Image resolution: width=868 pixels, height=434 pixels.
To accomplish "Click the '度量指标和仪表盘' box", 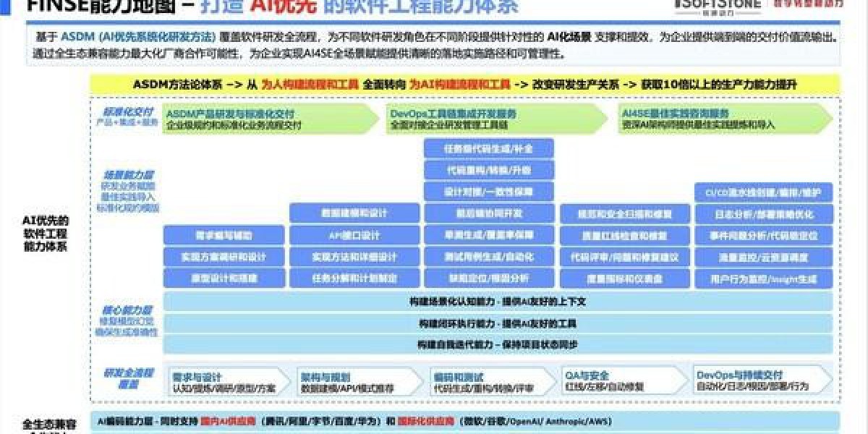I will click(624, 278).
